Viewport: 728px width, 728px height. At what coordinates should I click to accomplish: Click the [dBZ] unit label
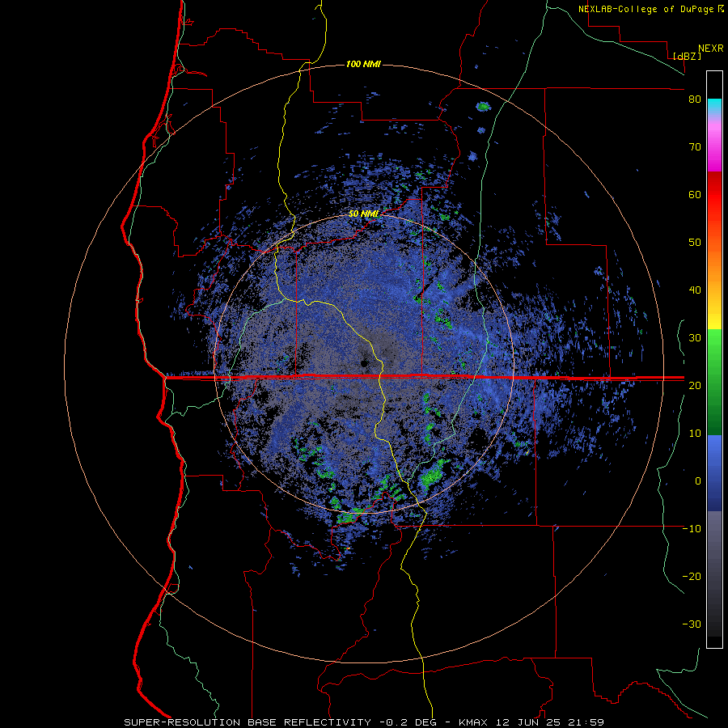(687, 56)
